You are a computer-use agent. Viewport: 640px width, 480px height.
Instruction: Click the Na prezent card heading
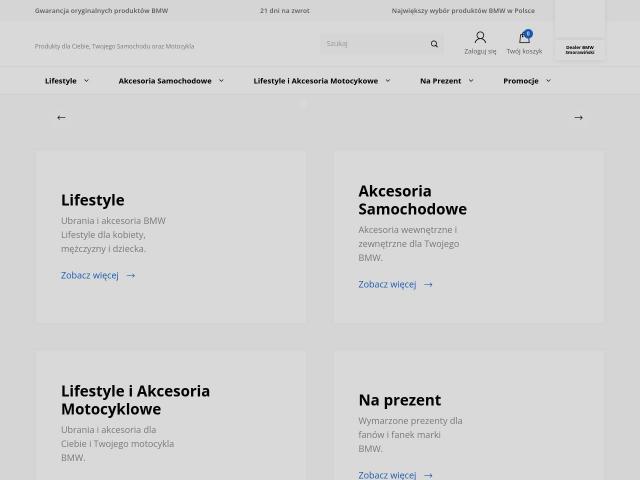(x=400, y=400)
